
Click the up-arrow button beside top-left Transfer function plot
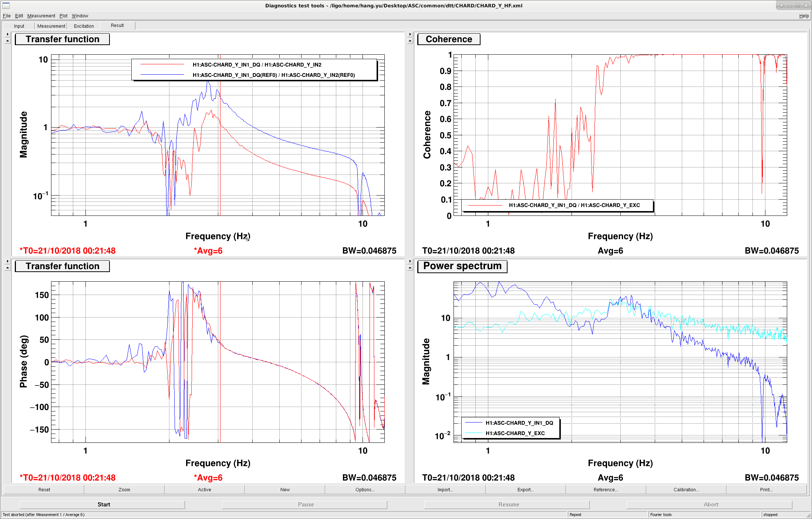(7, 41)
